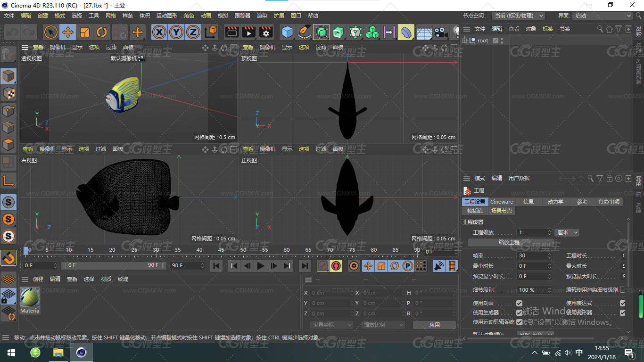This screenshot has width=644, height=362.
Task: Open File Explorer from taskbar
Action: point(58,353)
